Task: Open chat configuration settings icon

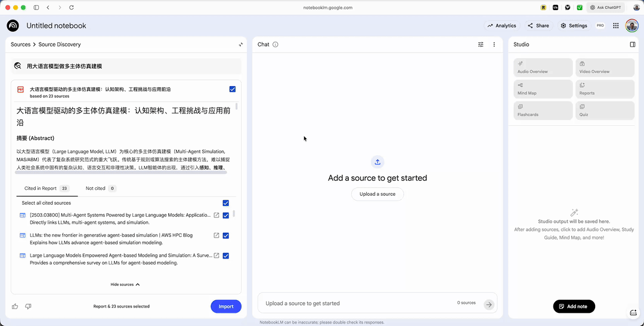Action: point(481,44)
